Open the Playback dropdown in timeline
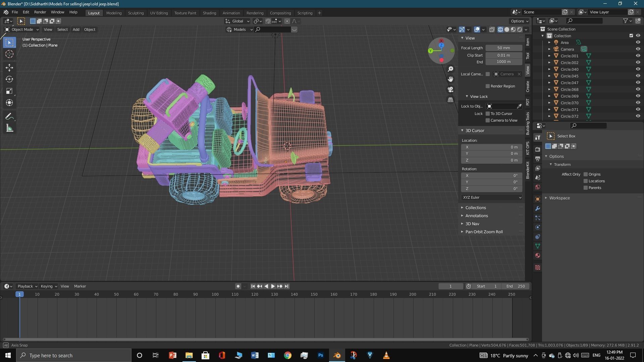Viewport: 644px width, 362px height. pyautogui.click(x=27, y=286)
